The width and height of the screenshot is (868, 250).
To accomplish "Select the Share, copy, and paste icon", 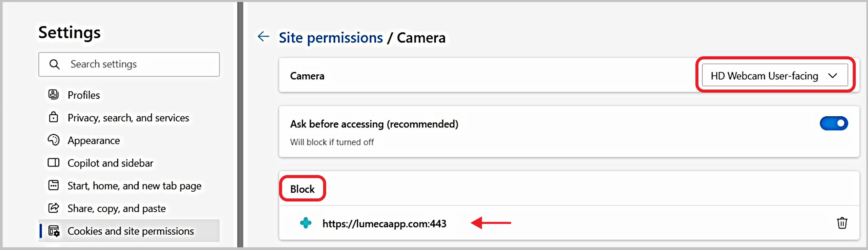I will point(54,208).
